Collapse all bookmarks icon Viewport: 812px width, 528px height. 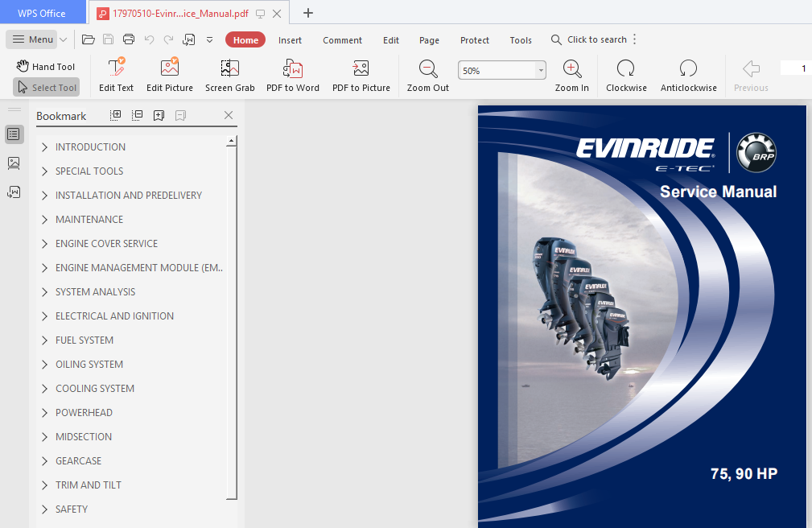click(x=138, y=115)
